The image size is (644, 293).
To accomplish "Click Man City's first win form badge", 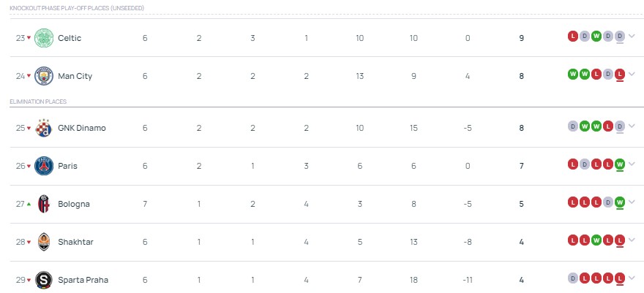I will point(573,74).
